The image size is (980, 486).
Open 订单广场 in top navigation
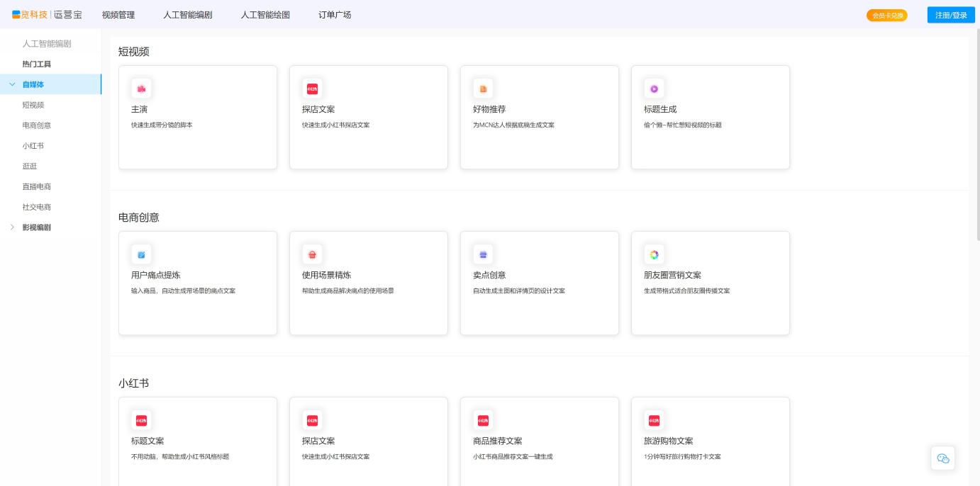[335, 15]
